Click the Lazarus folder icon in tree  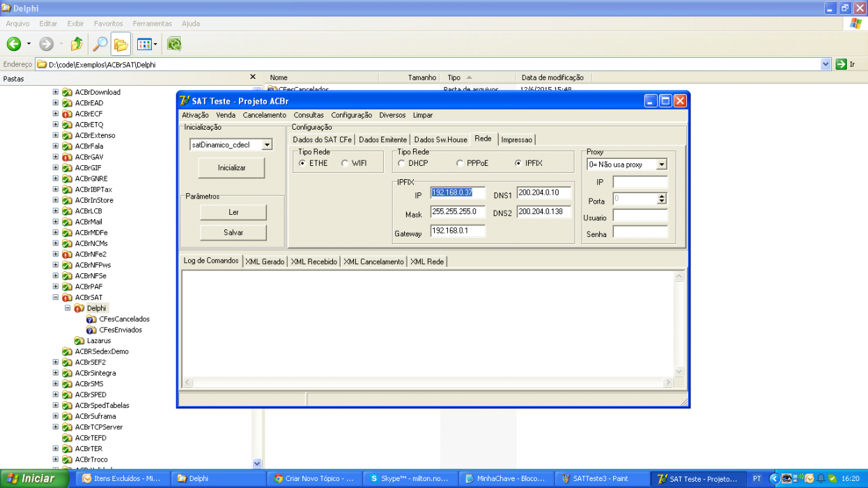click(x=80, y=341)
